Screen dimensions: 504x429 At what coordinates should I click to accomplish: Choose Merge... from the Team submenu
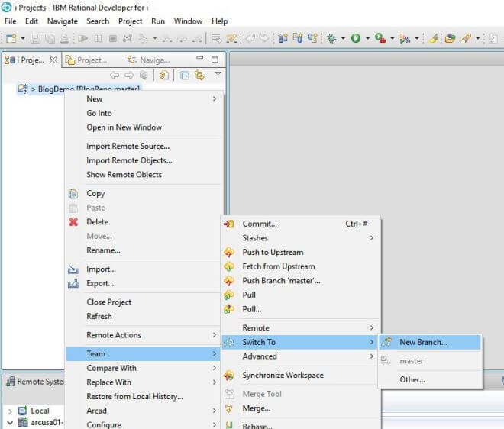pyautogui.click(x=301, y=408)
